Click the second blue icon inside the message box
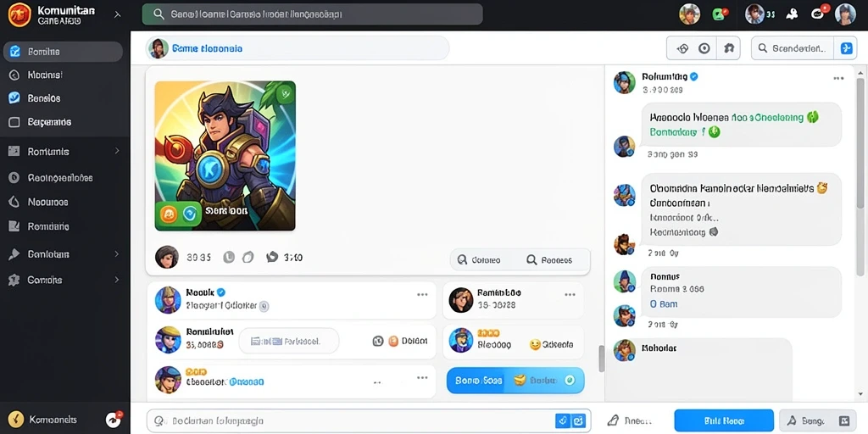This screenshot has width=868, height=434. 577,420
